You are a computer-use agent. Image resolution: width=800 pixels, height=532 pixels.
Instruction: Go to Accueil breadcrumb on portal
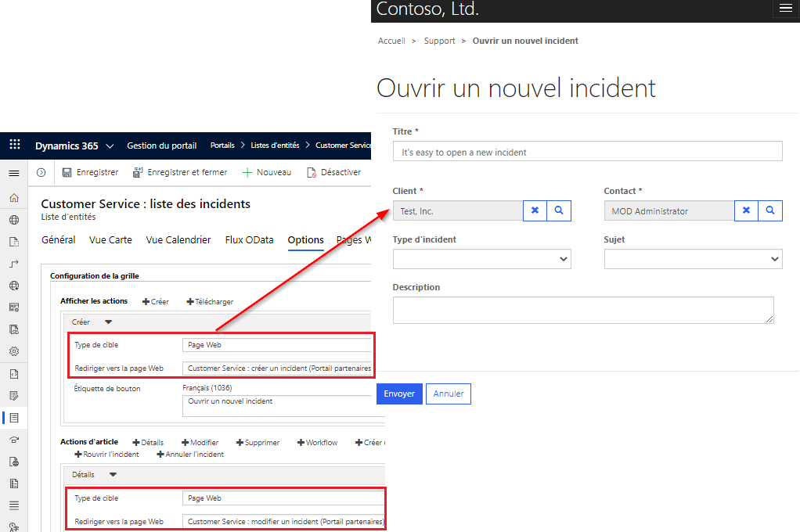point(391,41)
